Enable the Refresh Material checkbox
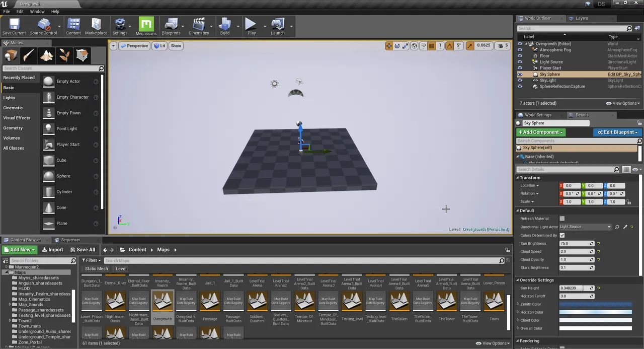The height and width of the screenshot is (349, 644). [x=562, y=219]
